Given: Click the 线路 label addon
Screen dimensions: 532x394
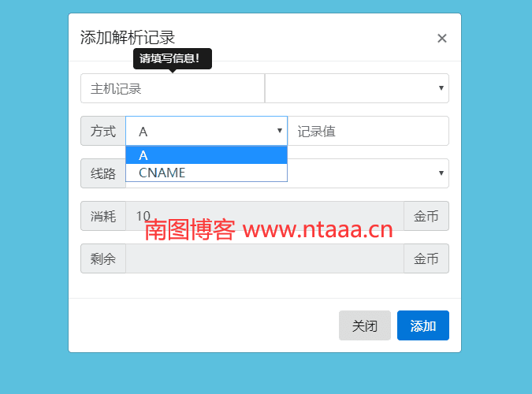Looking at the screenshot, I should click(103, 173).
